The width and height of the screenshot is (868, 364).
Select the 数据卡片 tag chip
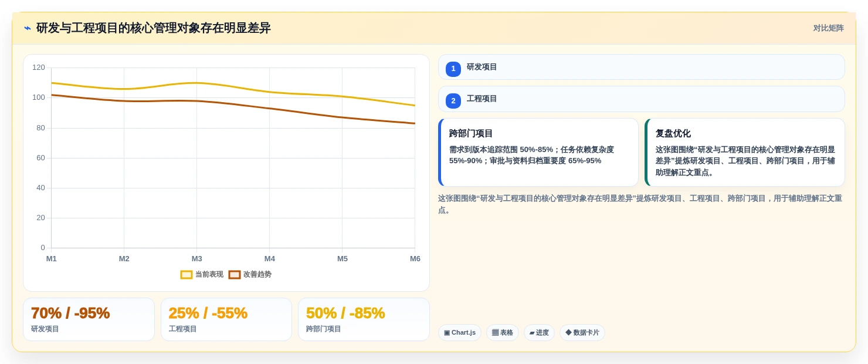[x=582, y=333]
